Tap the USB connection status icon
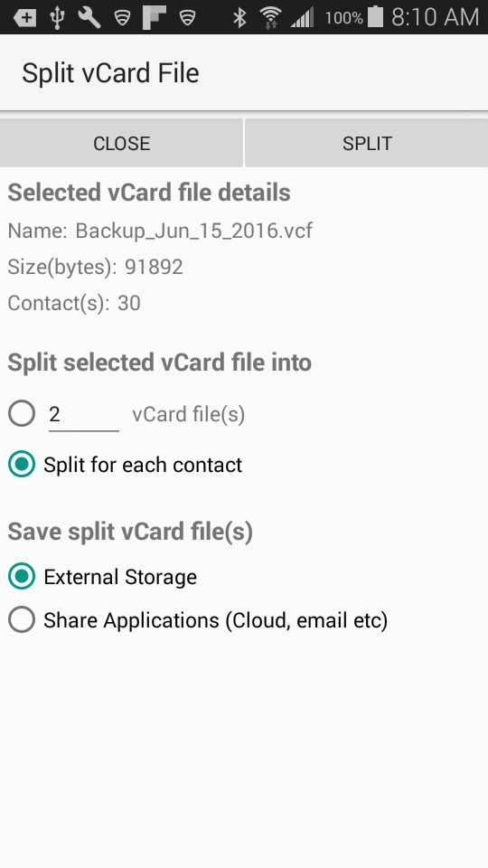The width and height of the screenshot is (488, 868). tap(56, 18)
